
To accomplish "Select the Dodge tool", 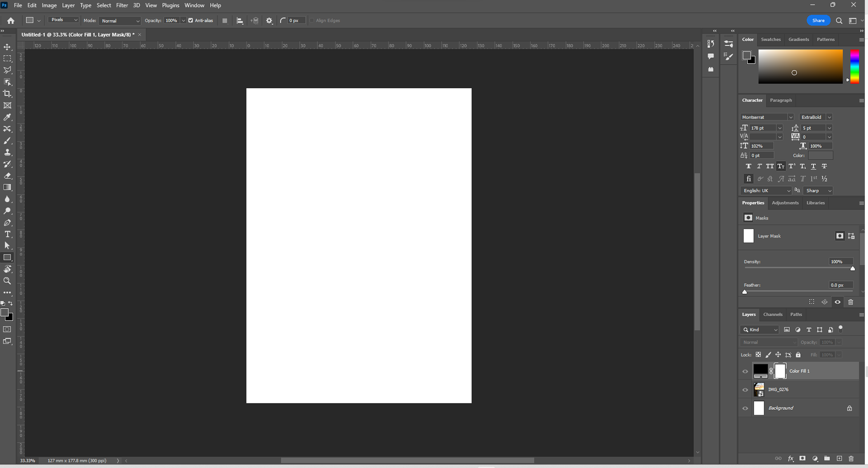I will click(x=7, y=211).
